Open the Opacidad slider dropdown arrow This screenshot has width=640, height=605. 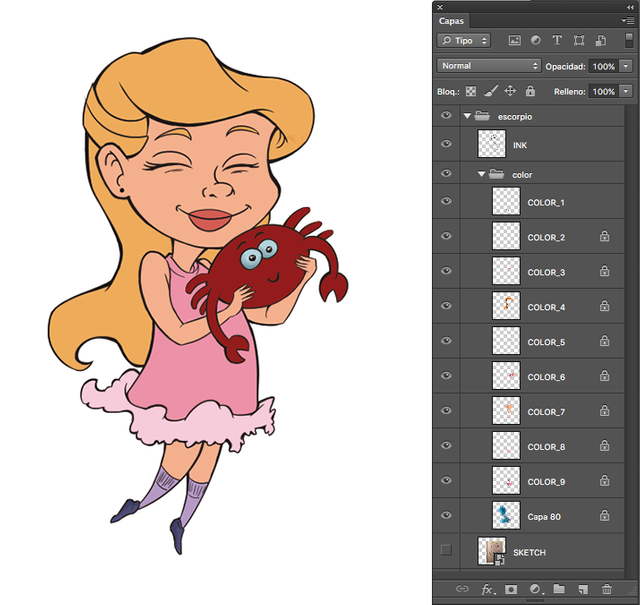pos(626,66)
